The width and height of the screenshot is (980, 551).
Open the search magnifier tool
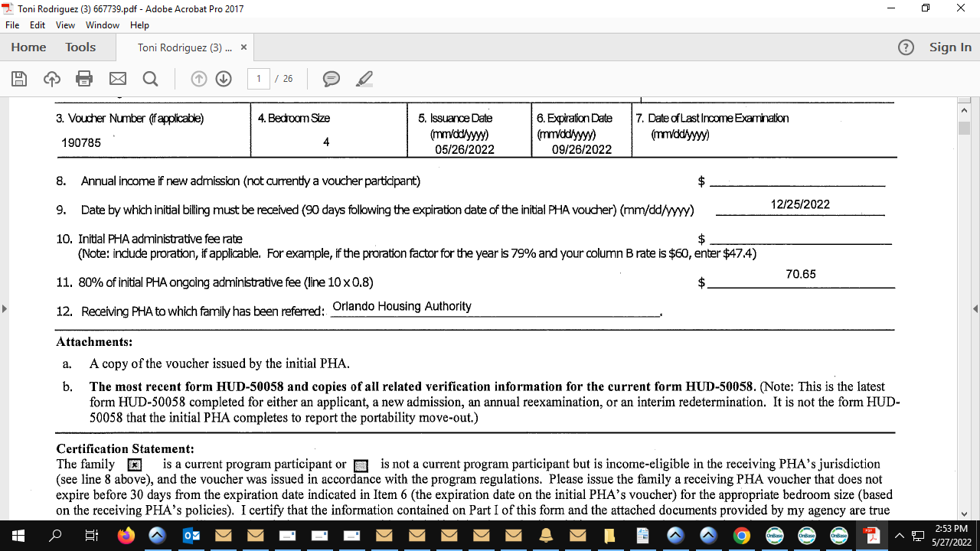[150, 79]
